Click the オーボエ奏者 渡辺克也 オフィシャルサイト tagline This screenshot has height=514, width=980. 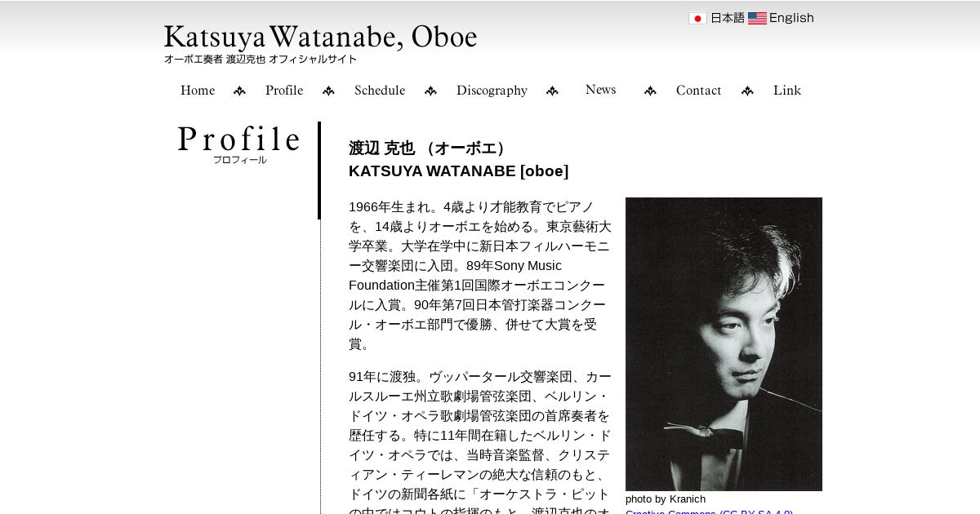click(x=261, y=60)
